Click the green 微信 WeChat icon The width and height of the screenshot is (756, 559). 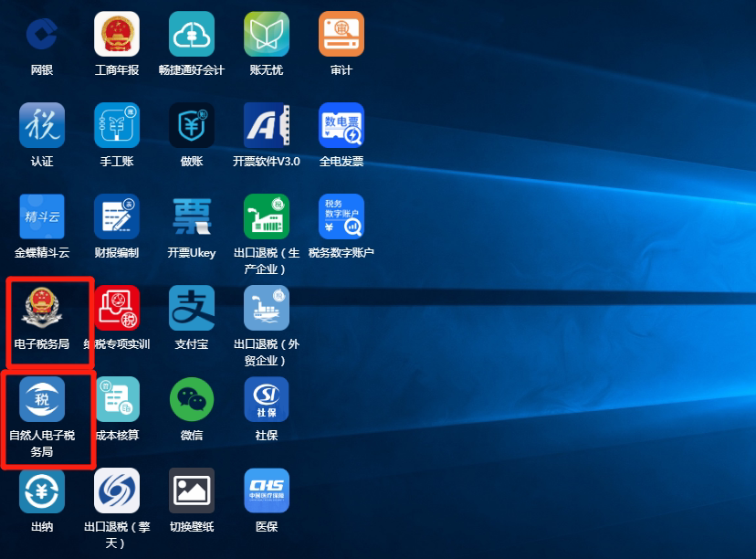pyautogui.click(x=192, y=399)
